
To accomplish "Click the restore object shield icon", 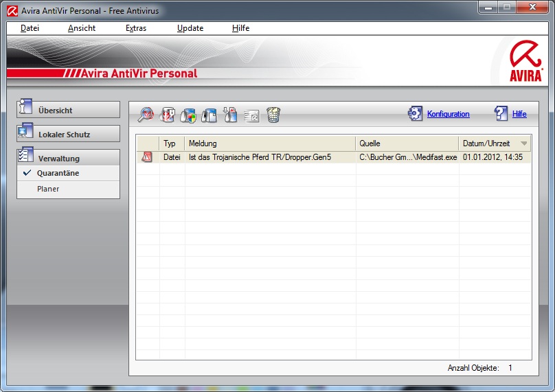I will (188, 115).
